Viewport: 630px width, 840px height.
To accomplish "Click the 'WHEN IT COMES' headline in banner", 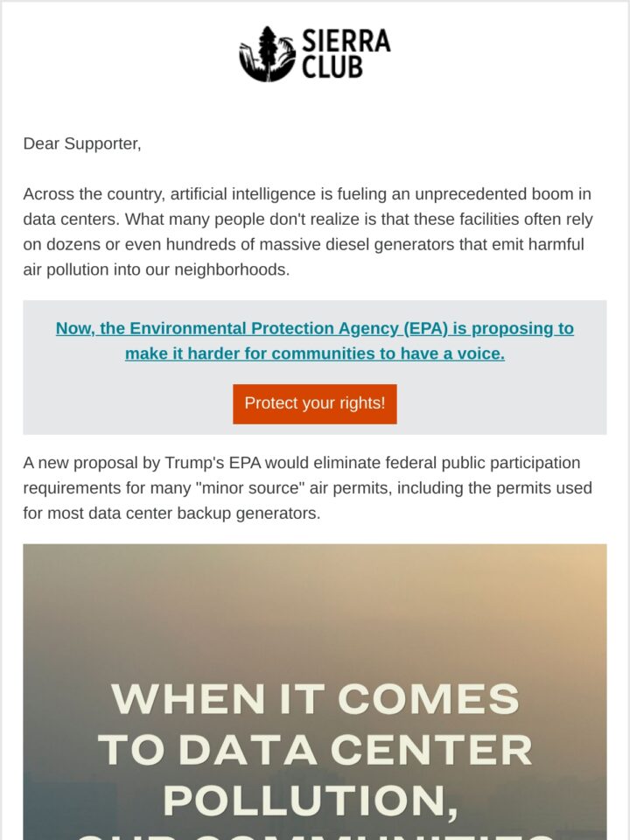I will click(x=315, y=699).
